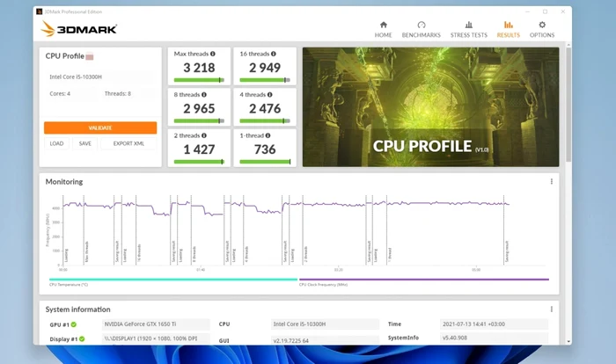This screenshot has height=364, width=616.
Task: Click the 16 threads score 2 949
Action: 265,68
